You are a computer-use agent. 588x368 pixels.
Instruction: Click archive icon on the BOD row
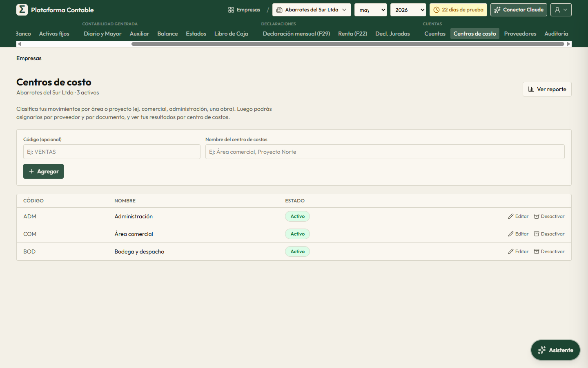point(537,251)
